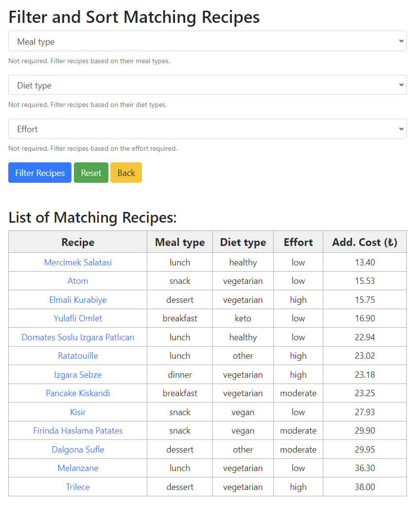420x507 pixels.
Task: Open the Dalgona Sufle recipe
Action: (x=78, y=449)
